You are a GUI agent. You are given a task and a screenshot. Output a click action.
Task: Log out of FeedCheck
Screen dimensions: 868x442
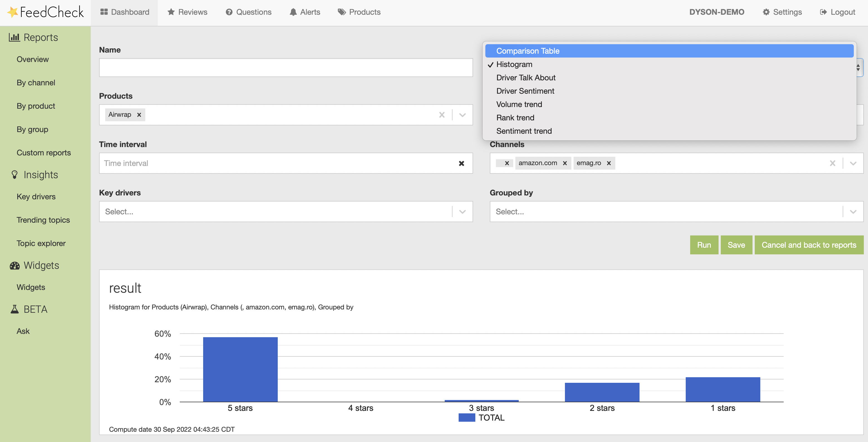coord(837,12)
